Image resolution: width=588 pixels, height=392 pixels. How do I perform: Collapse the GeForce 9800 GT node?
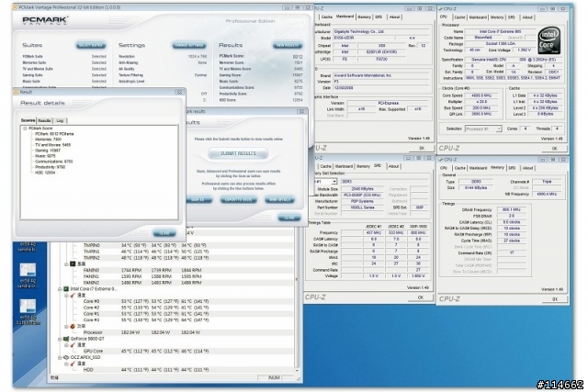click(x=60, y=339)
